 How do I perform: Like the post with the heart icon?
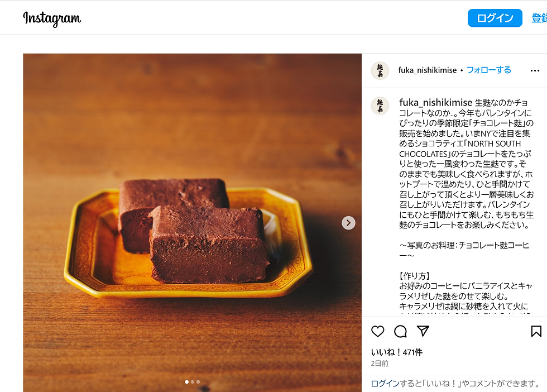(377, 331)
